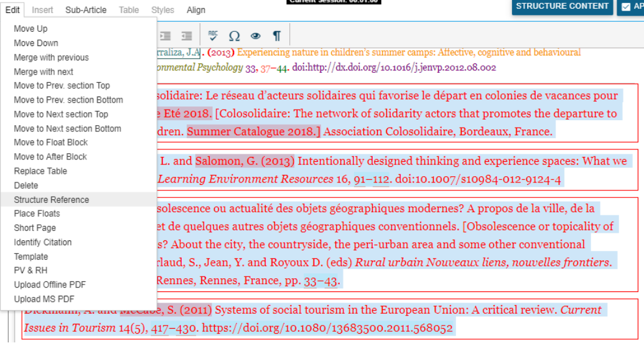Choose Identify Citation option
The image size is (644, 348).
(x=78, y=242)
